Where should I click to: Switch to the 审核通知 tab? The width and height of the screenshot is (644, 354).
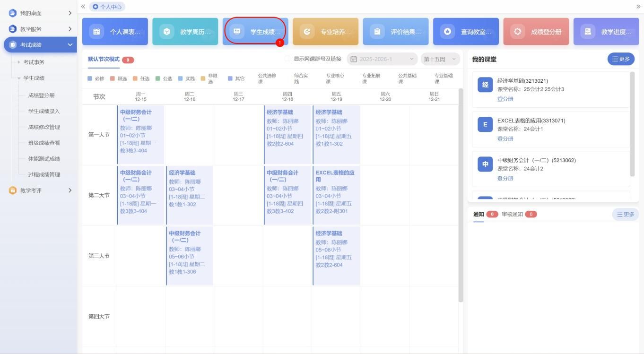[x=513, y=214]
